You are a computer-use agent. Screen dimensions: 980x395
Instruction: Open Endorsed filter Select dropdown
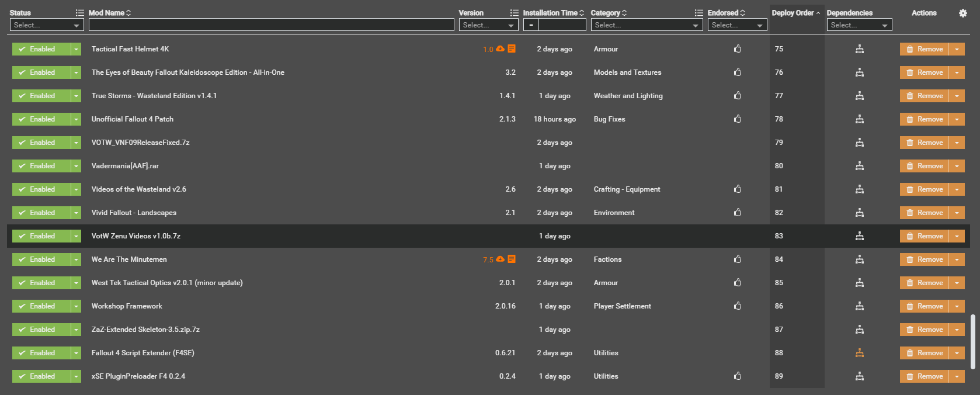[x=737, y=25]
